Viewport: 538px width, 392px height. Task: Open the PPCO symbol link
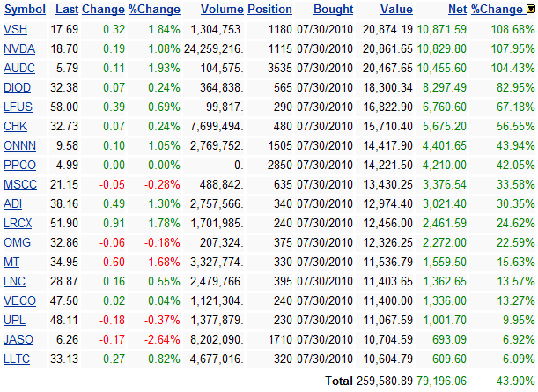pyautogui.click(x=20, y=166)
